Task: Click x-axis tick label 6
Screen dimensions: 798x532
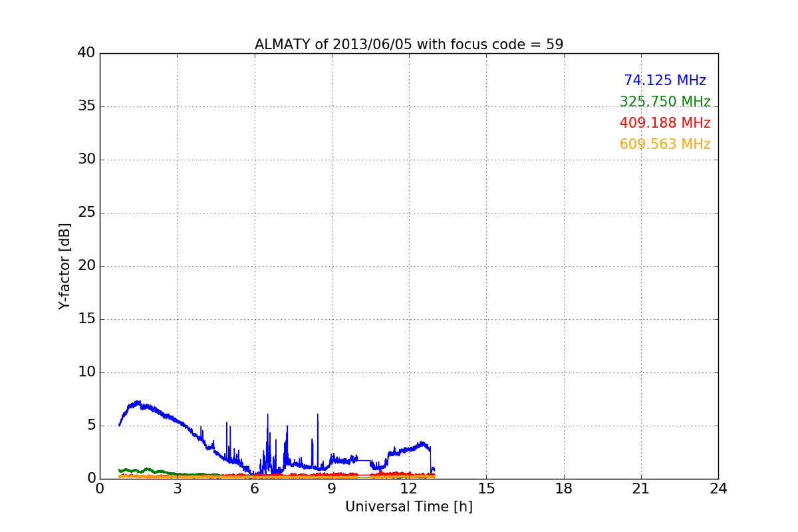Action: point(255,489)
